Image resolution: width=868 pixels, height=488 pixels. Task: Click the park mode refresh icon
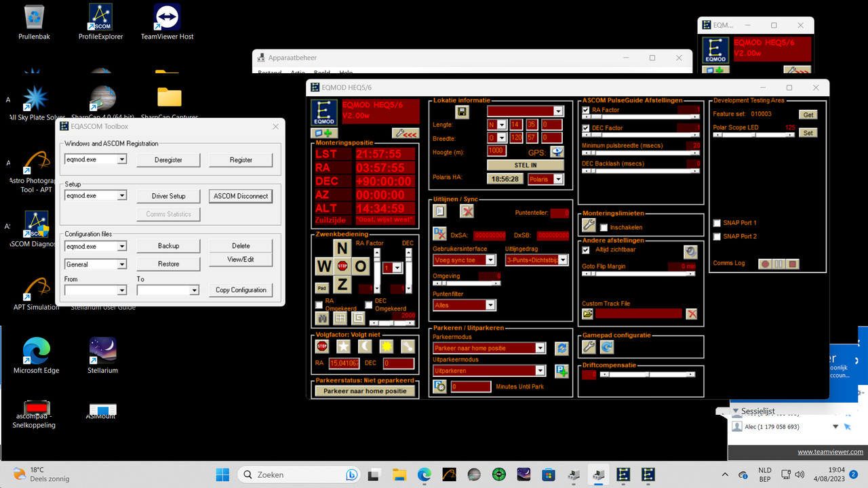561,348
